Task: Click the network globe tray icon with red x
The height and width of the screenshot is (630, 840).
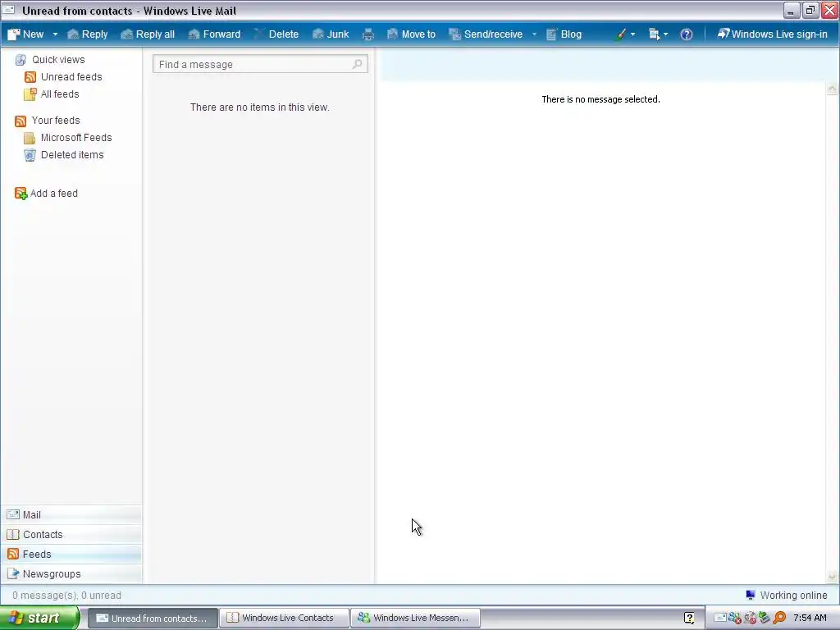Action: click(x=750, y=619)
